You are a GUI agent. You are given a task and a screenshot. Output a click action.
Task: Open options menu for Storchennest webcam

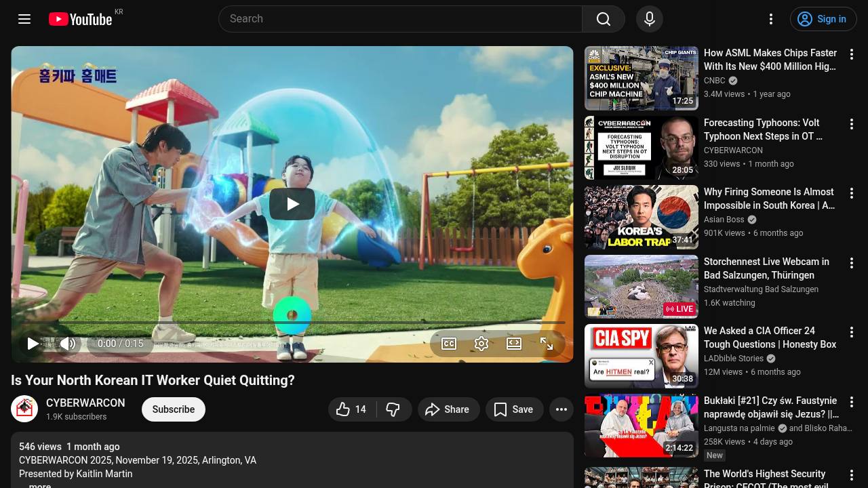click(852, 263)
